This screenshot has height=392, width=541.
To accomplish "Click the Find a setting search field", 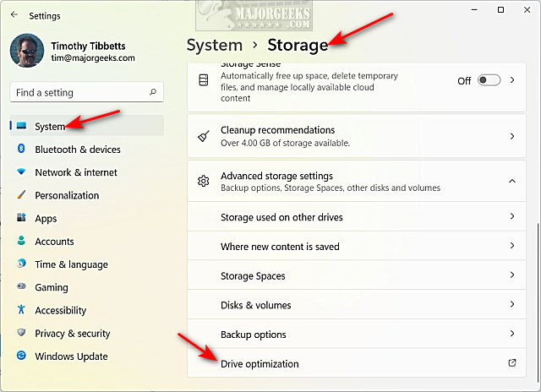I will pos(78,92).
